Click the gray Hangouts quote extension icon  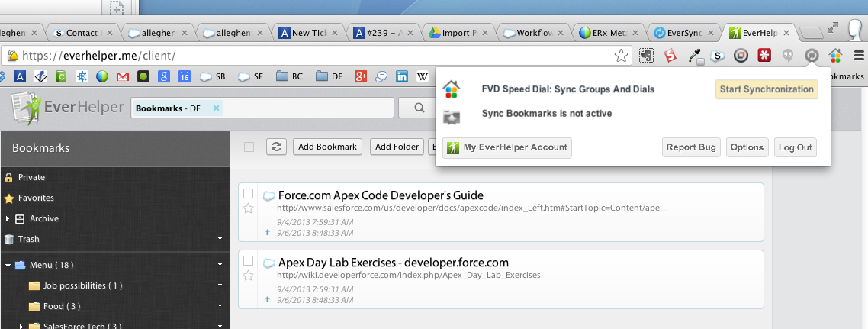(788, 56)
